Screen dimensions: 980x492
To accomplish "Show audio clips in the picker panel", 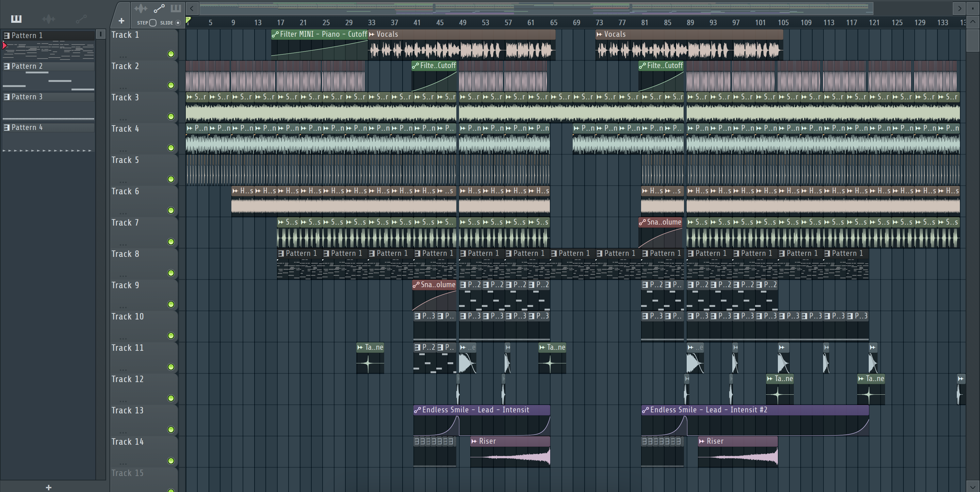I will point(49,19).
